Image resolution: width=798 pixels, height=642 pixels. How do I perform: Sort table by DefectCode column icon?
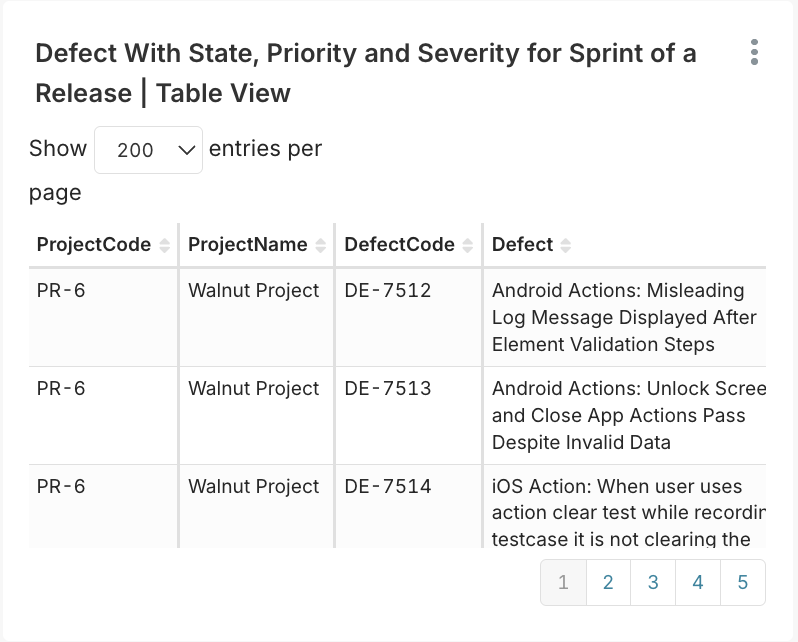[x=468, y=246]
